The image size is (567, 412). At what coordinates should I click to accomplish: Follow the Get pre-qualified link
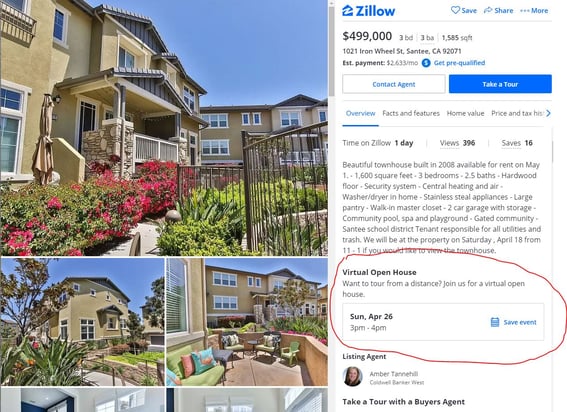click(459, 63)
